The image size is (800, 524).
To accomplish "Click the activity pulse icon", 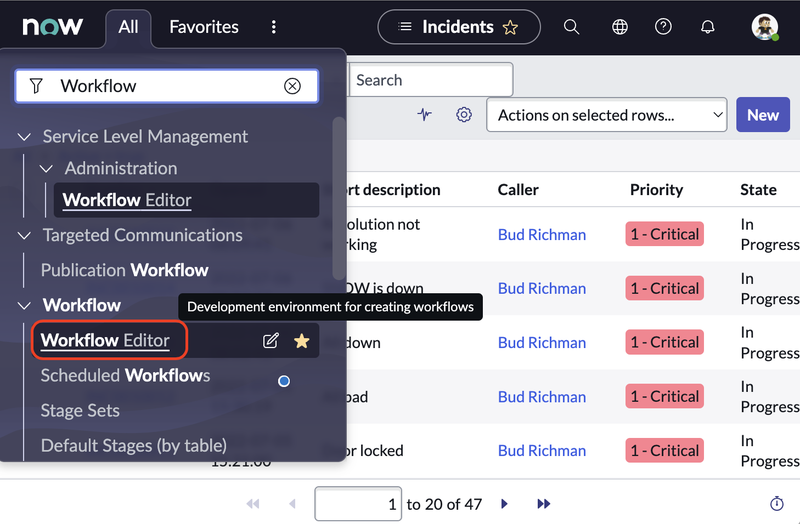I will pyautogui.click(x=425, y=115).
